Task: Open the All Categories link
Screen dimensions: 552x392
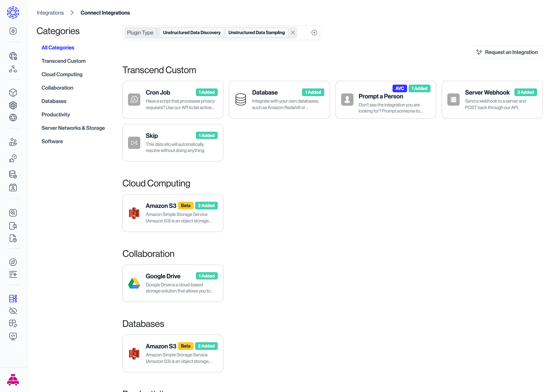Action: [x=58, y=47]
